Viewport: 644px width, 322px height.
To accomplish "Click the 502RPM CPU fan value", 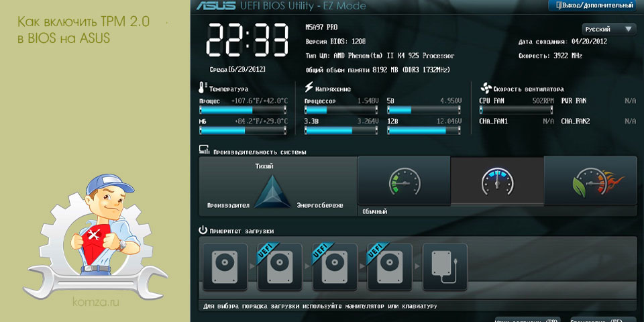I will (x=543, y=101).
